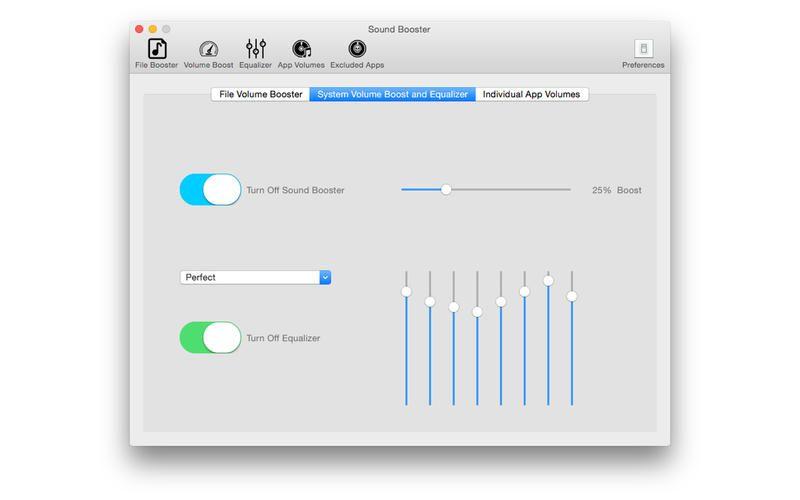Open Preferences from the toolbar
Viewport: 800px width, 500px height.
[643, 49]
